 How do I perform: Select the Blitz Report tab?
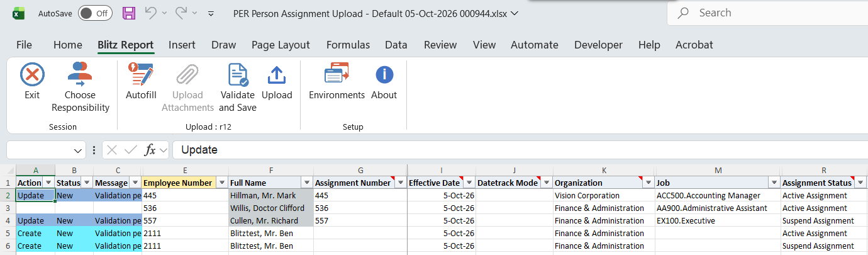pyautogui.click(x=126, y=45)
